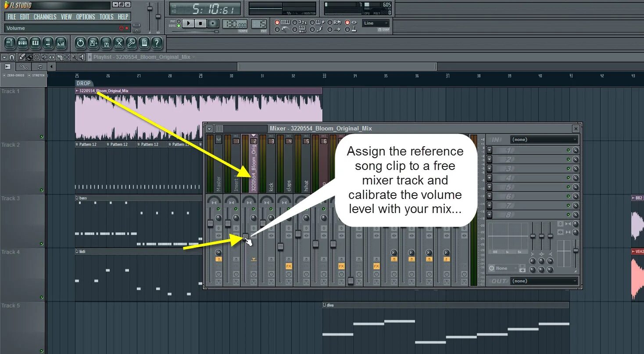This screenshot has width=644, height=354.
Task: Select the playlist Playback speaker tool
Action: point(82,57)
